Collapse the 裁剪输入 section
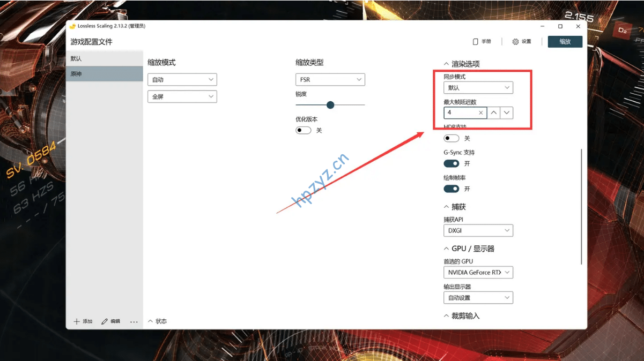Viewport: 644px width, 361px height. (462, 316)
